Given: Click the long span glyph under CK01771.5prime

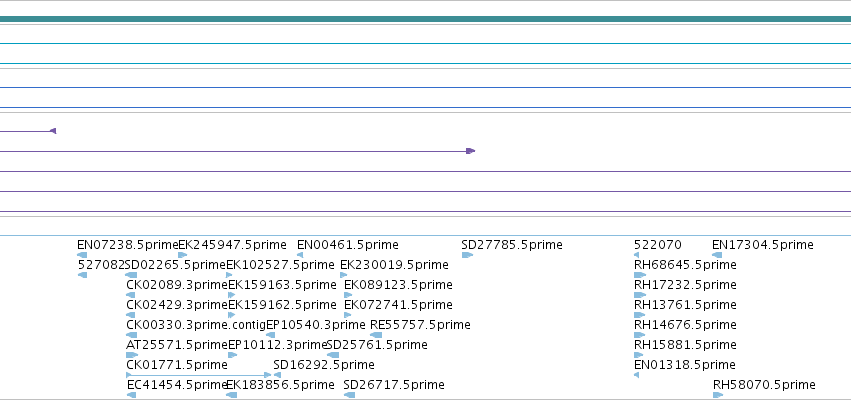Looking at the screenshot, I should point(199,375).
